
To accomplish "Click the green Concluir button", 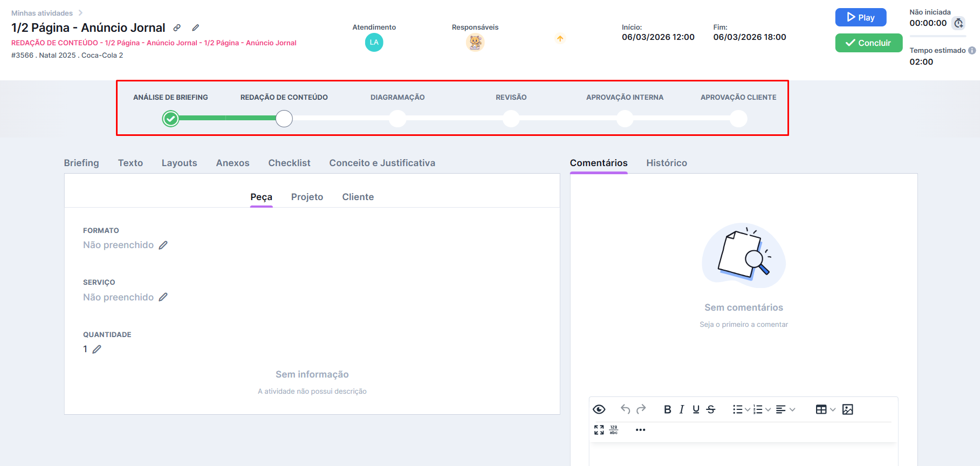I will click(868, 43).
